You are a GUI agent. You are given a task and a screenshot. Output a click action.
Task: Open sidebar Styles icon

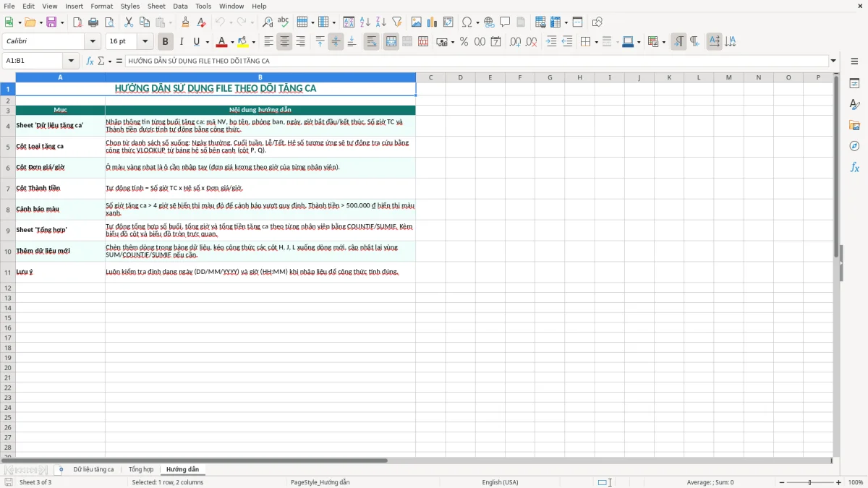pos(854,104)
